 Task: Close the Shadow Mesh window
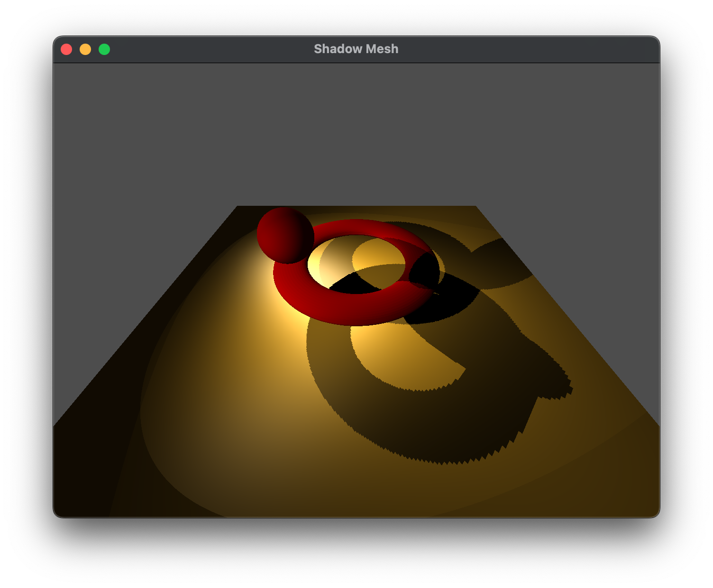[x=66, y=49]
